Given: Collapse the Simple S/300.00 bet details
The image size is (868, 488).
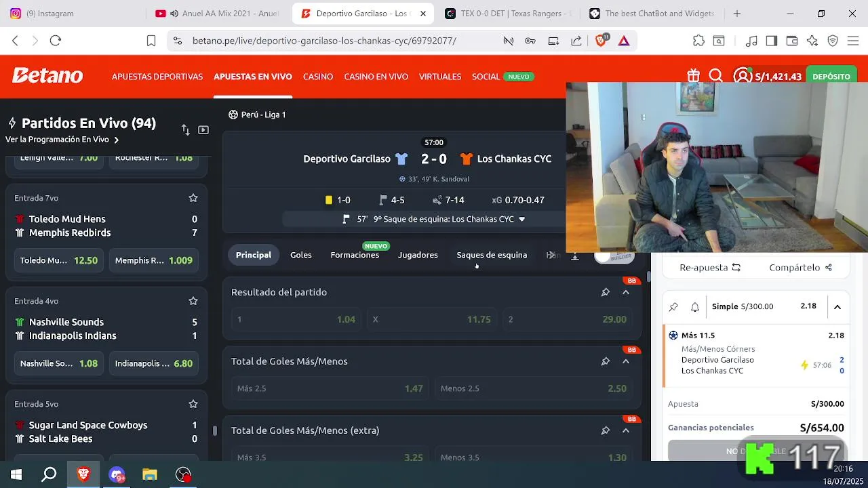Looking at the screenshot, I should pyautogui.click(x=837, y=306).
